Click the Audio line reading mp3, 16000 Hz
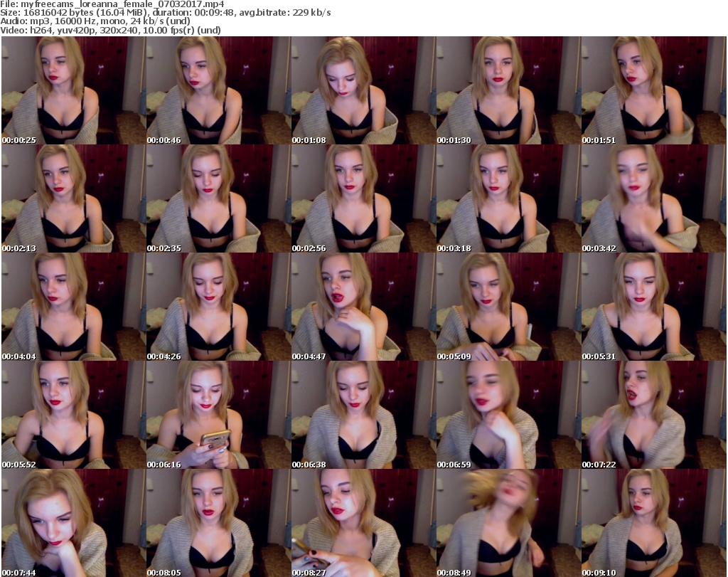The image size is (728, 577). (x=95, y=21)
